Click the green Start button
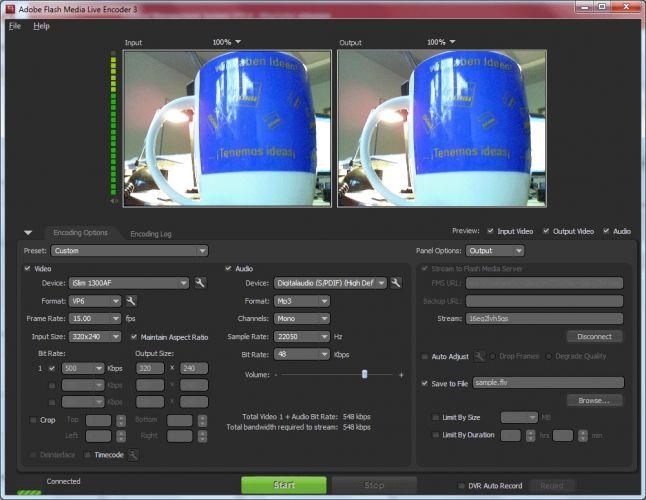The height and width of the screenshot is (500, 646). pyautogui.click(x=284, y=485)
